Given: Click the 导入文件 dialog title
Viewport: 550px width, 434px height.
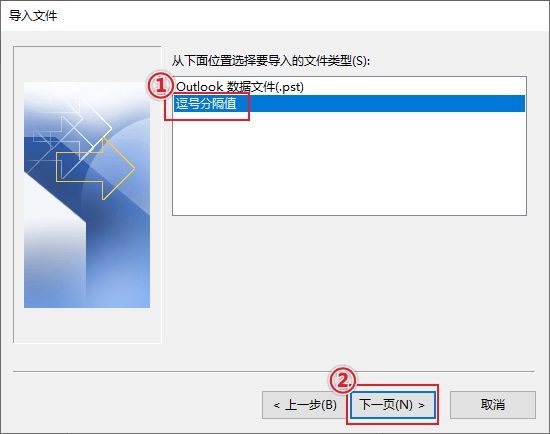Looking at the screenshot, I should click(x=33, y=16).
